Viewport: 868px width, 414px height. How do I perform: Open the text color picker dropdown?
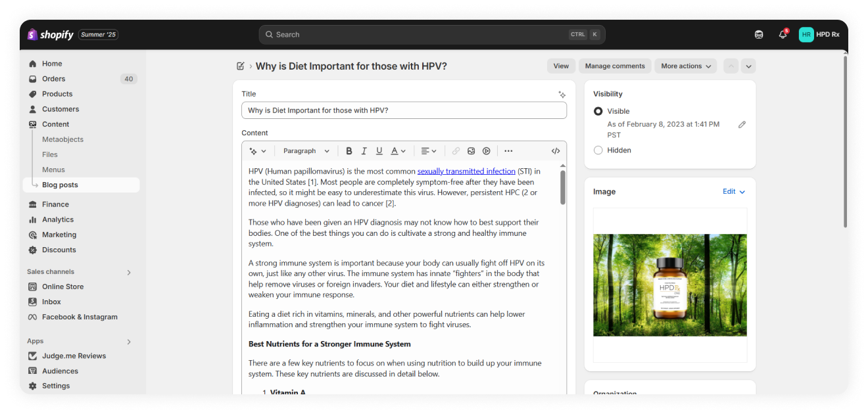click(x=398, y=151)
